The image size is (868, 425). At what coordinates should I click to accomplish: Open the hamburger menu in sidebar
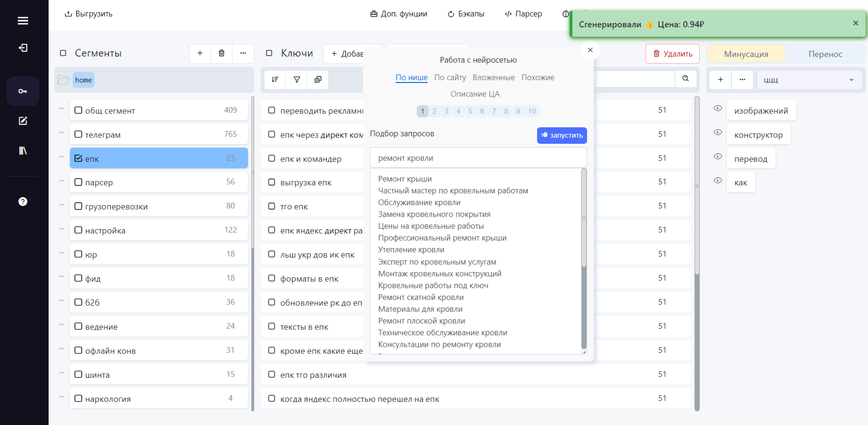23,21
